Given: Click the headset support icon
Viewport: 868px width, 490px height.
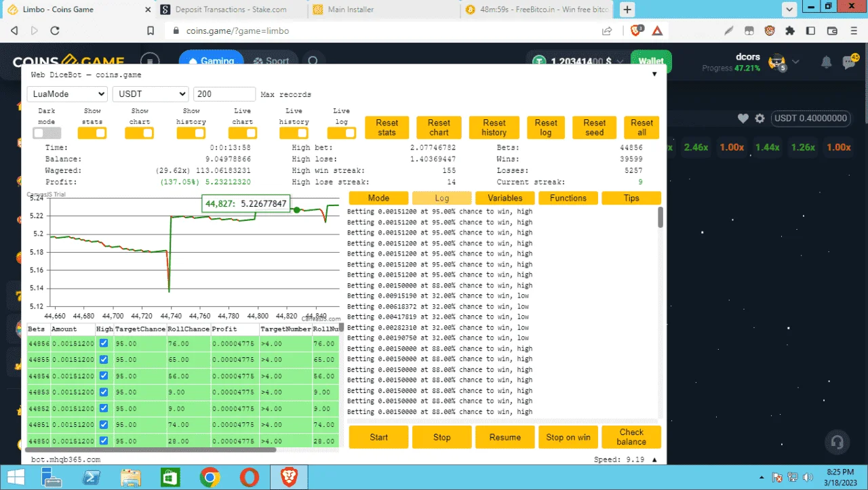Looking at the screenshot, I should click(837, 443).
